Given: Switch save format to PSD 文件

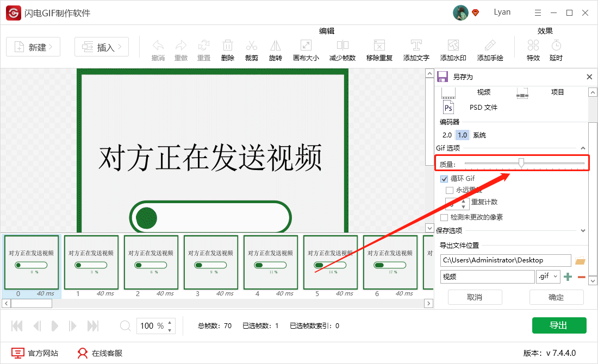Looking at the screenshot, I should click(x=483, y=107).
